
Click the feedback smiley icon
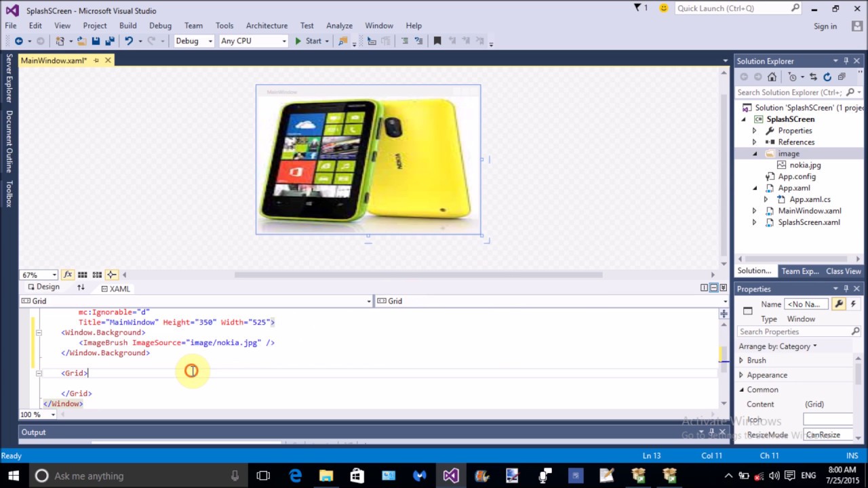click(663, 8)
